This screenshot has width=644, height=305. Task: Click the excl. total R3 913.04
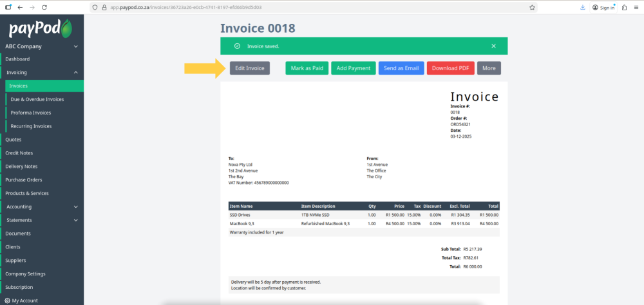pyautogui.click(x=460, y=224)
